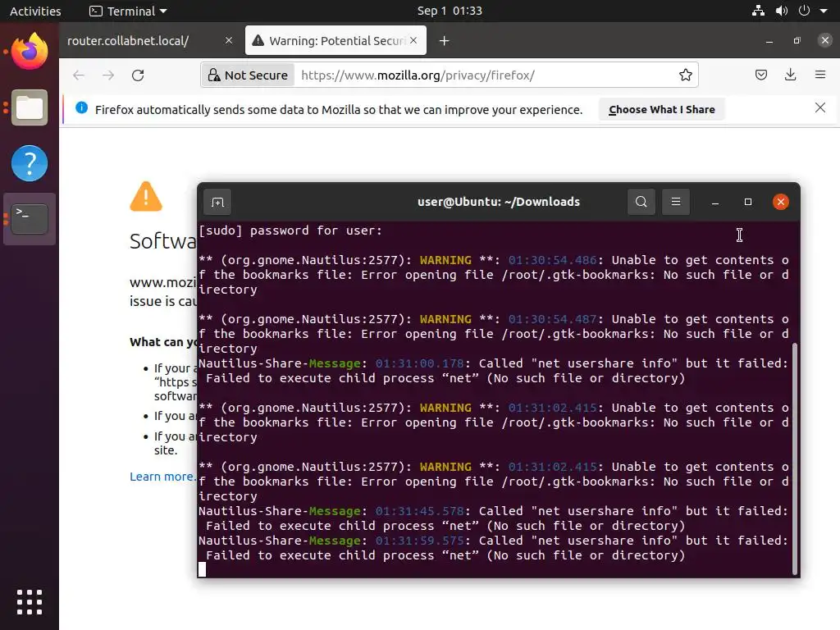The width and height of the screenshot is (840, 630).
Task: Open the Terminal app menu in top bar
Action: point(128,11)
